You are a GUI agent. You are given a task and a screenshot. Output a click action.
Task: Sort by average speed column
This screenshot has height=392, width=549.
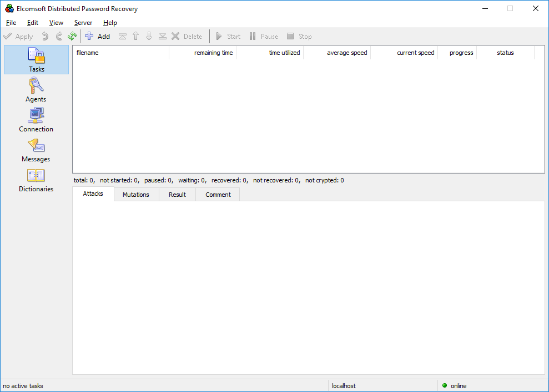[x=337, y=53]
